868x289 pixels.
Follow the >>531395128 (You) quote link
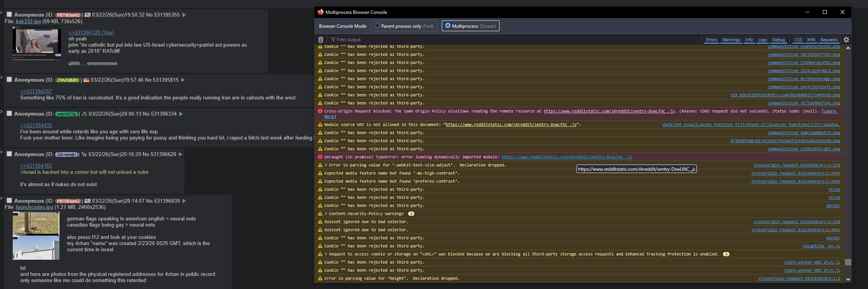pyautogui.click(x=91, y=33)
